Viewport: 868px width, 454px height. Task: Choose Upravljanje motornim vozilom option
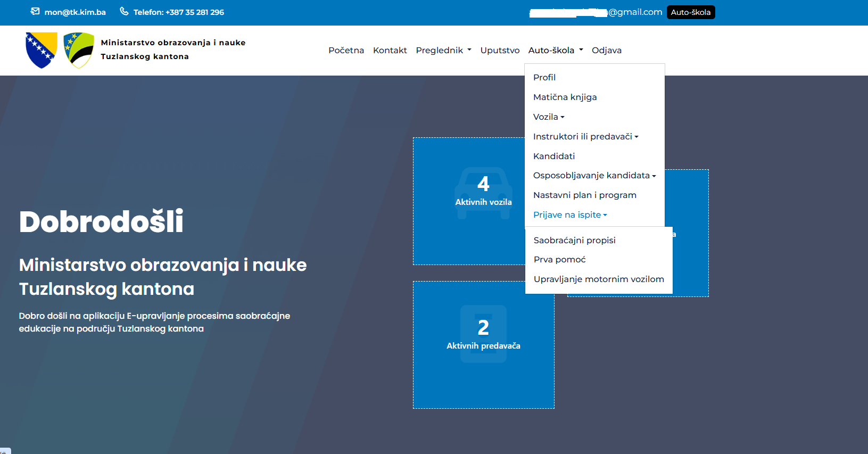pos(599,279)
